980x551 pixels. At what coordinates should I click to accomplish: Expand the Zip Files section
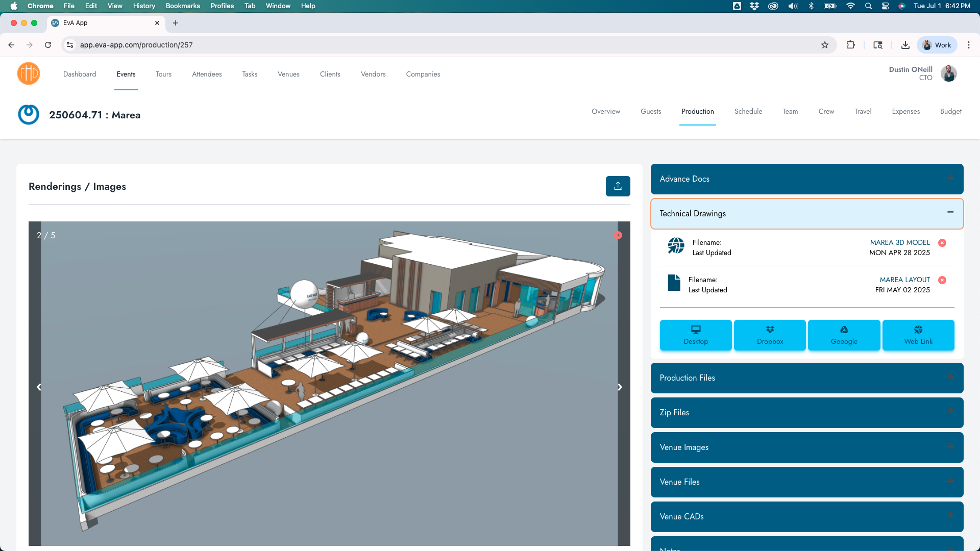(x=807, y=413)
